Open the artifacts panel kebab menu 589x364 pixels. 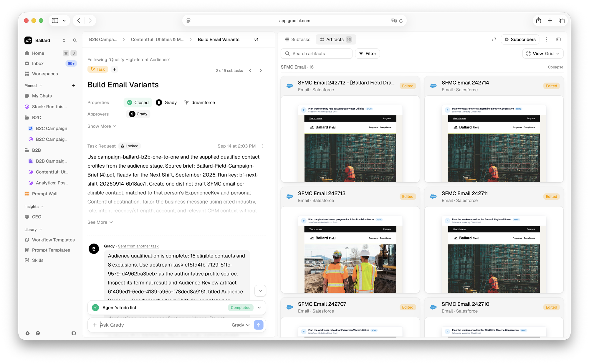(x=546, y=39)
